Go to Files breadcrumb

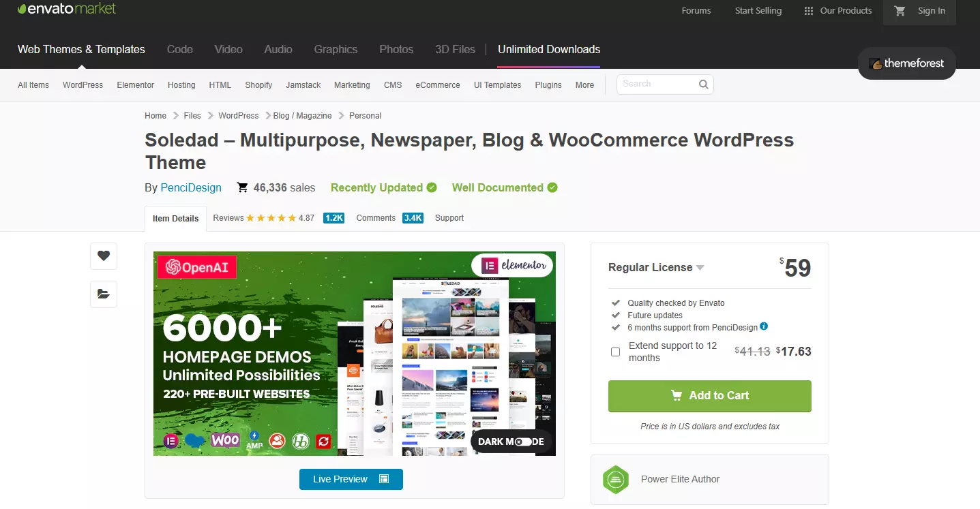tap(192, 116)
